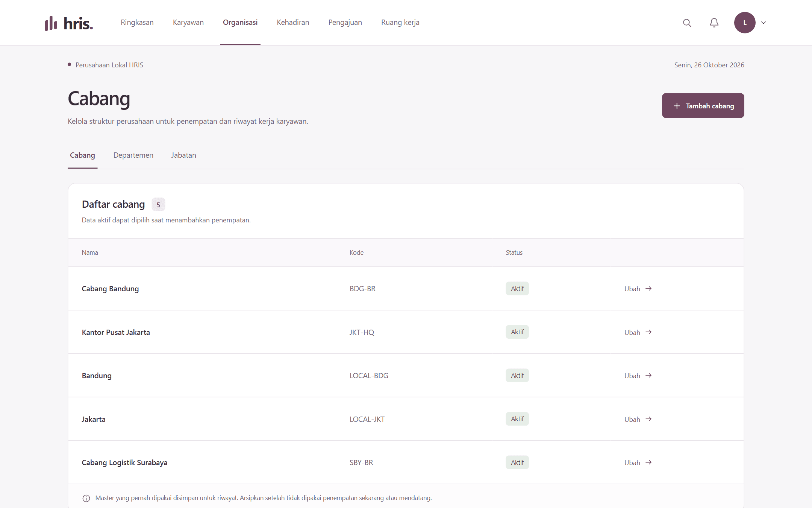Image resolution: width=812 pixels, height=508 pixels.
Task: Click the Nama column header
Action: click(90, 252)
